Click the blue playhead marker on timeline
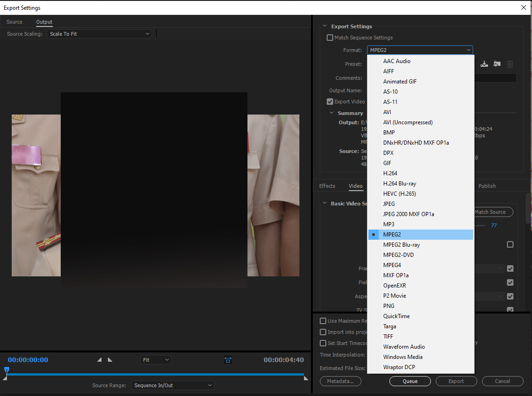Screen dimensions: 532x396 pyautogui.click(x=6, y=370)
